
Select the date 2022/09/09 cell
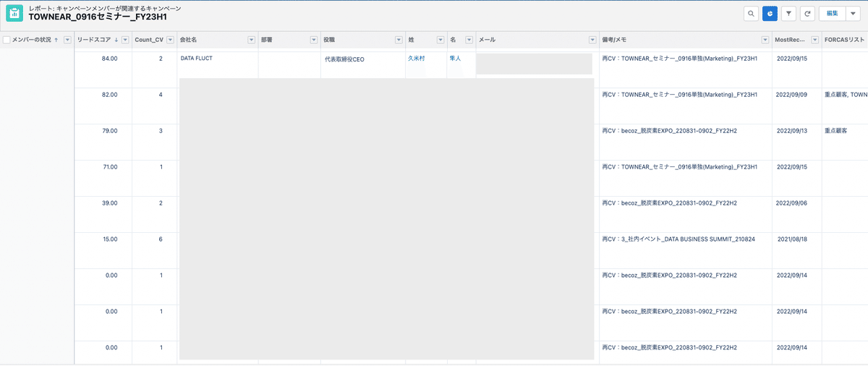tap(797, 106)
